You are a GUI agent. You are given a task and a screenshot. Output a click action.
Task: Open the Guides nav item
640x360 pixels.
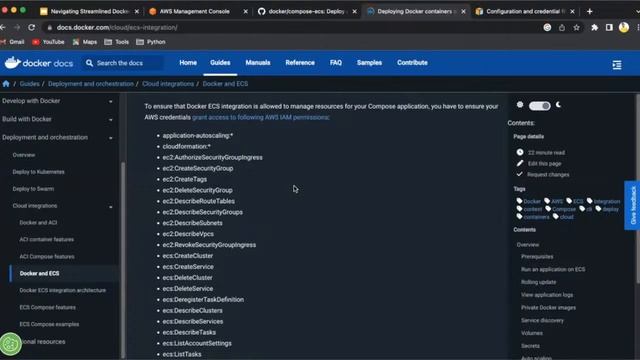[220, 62]
